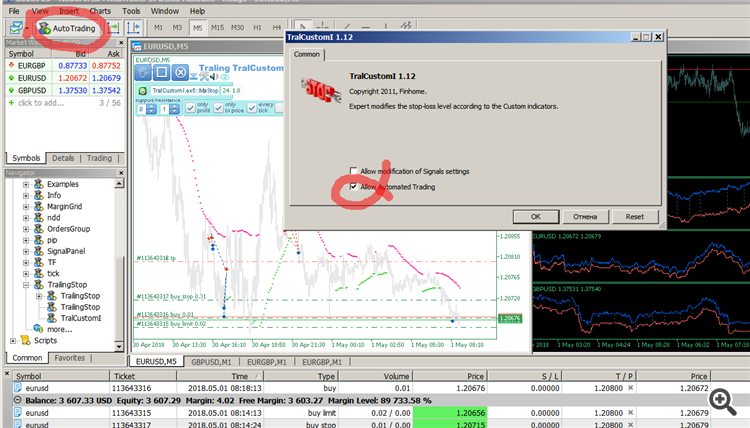Select the H1 timeframe button
Viewport: 750px width, 428px height.
point(257,28)
